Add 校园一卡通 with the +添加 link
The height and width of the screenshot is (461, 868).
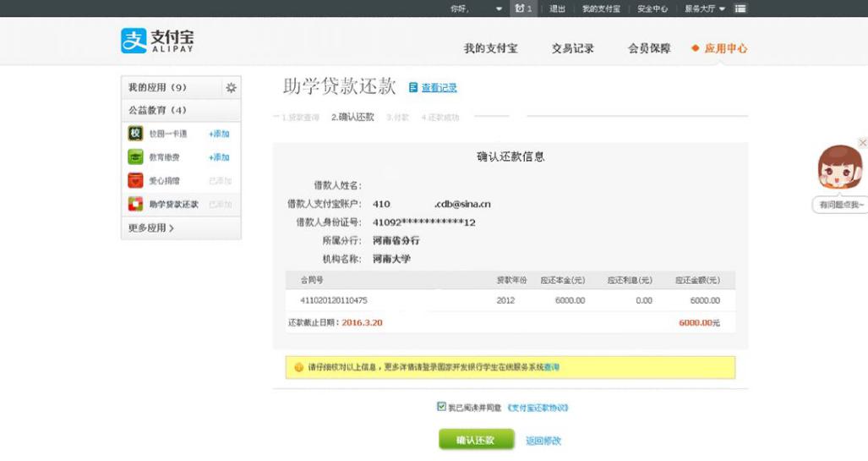[219, 134]
